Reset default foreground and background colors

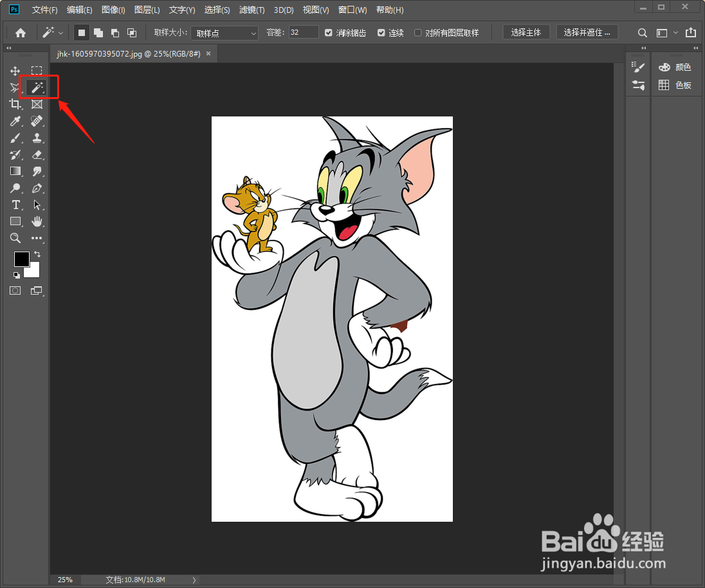(17, 275)
